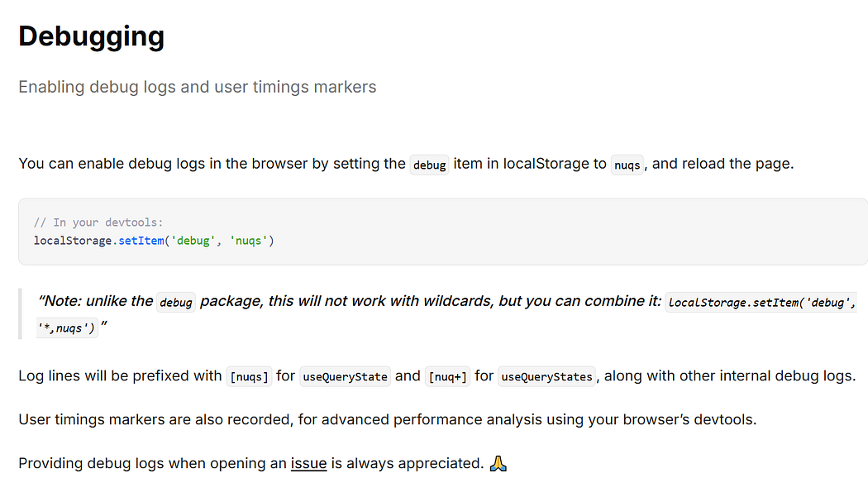Screen dimensions: 868x478
Task: Click the "'*,nuqs')" code snippet in the note
Action: (67, 327)
